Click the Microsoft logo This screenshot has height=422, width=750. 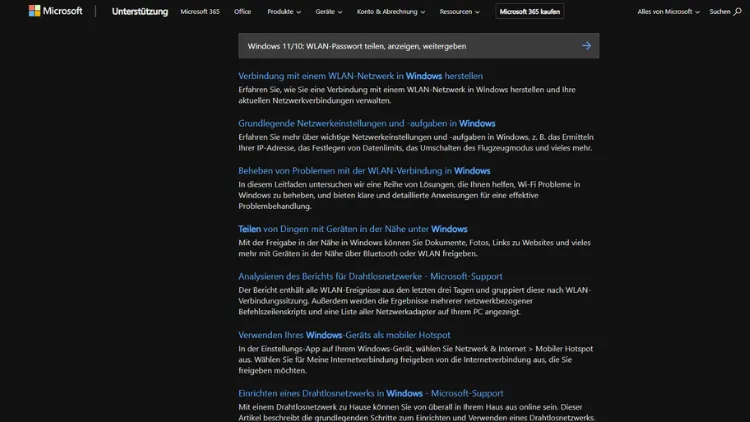pos(55,11)
